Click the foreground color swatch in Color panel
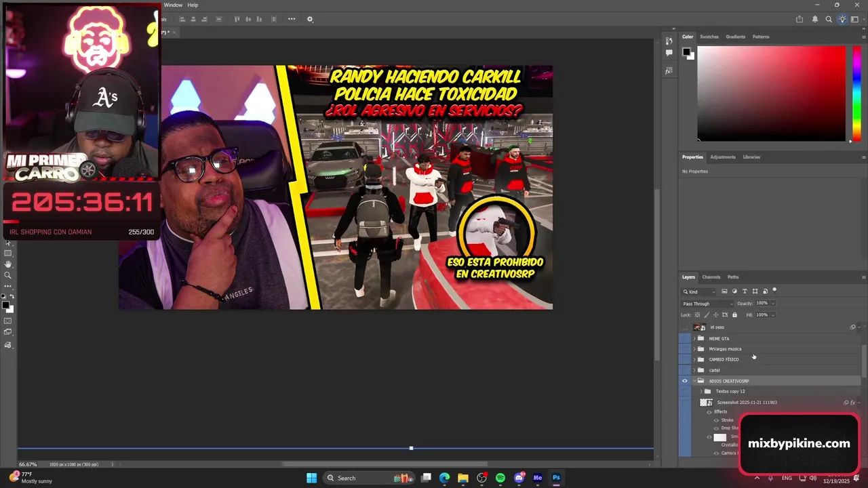 pyautogui.click(x=686, y=52)
